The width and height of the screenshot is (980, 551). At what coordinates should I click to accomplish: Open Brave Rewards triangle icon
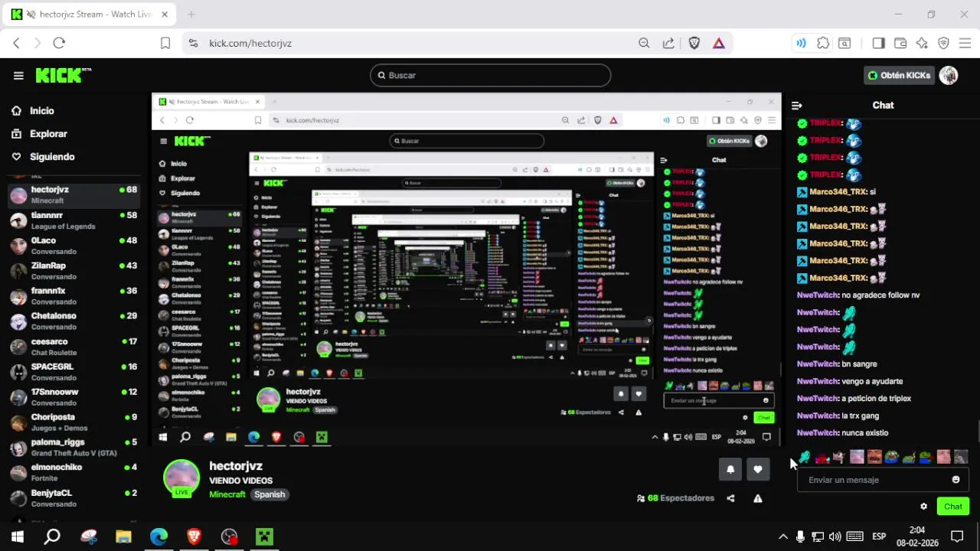[x=718, y=44]
